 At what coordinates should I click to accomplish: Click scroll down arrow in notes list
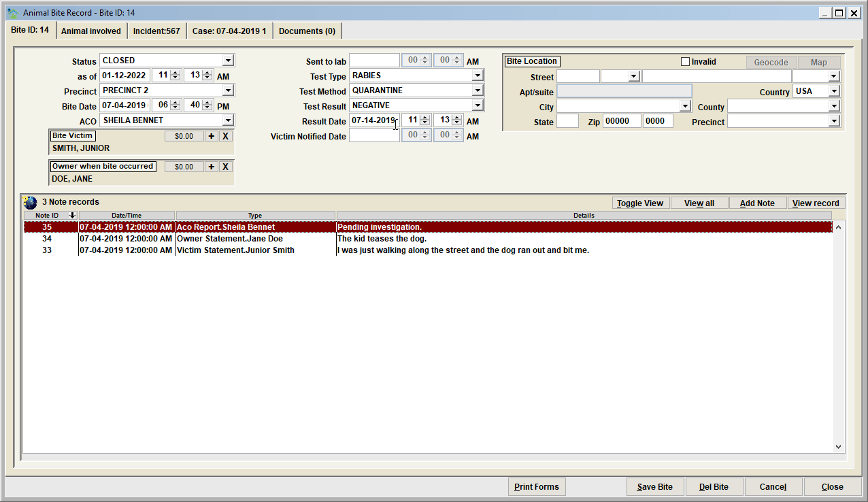[839, 447]
